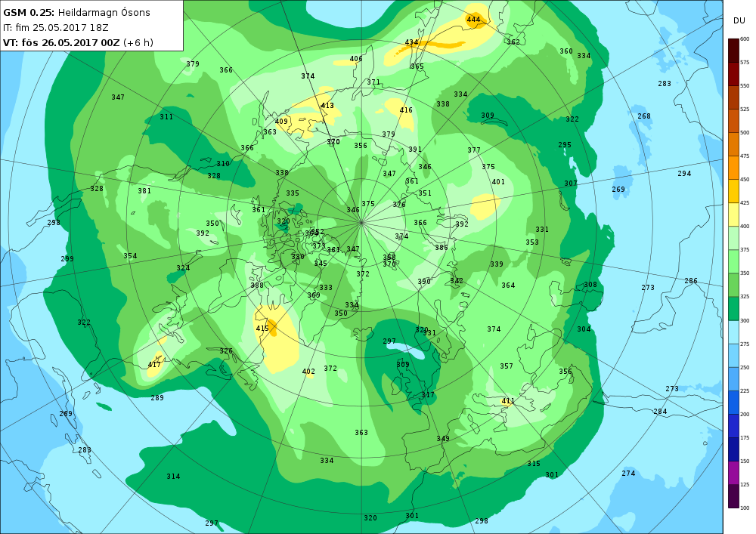The height and width of the screenshot is (534, 756).
Task: Click the 349 value label
Action: (x=443, y=439)
